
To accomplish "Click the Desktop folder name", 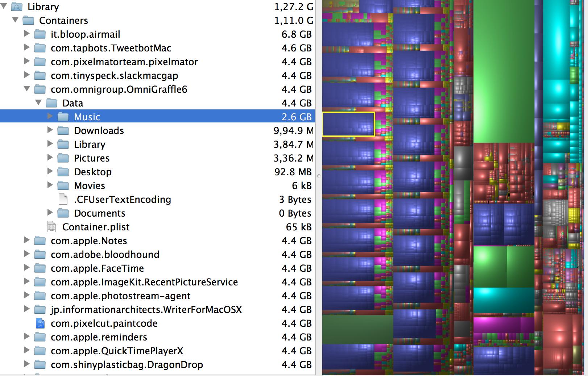I will 93,172.
